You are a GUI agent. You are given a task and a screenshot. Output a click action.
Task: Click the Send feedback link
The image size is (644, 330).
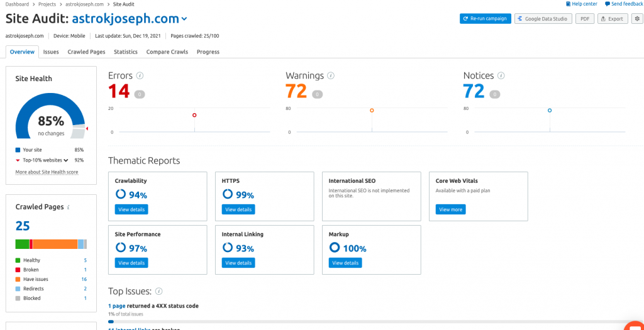(627, 4)
